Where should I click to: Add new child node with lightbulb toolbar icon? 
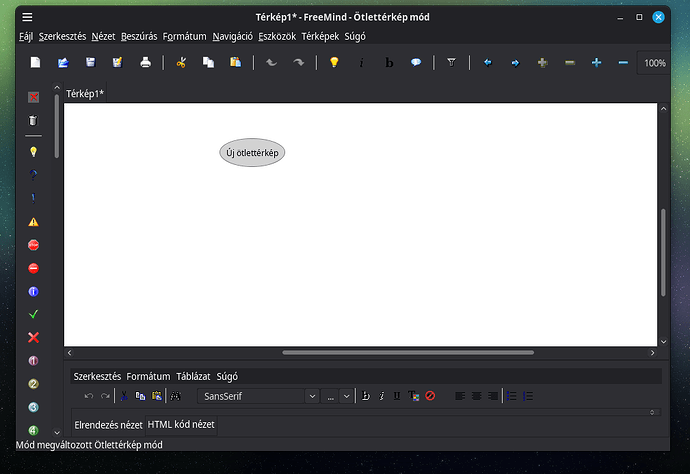pos(334,62)
